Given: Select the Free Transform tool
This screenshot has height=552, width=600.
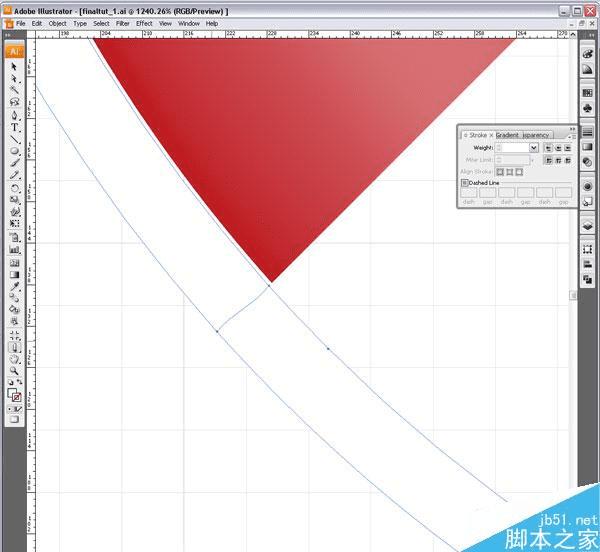Looking at the screenshot, I should pyautogui.click(x=14, y=223).
